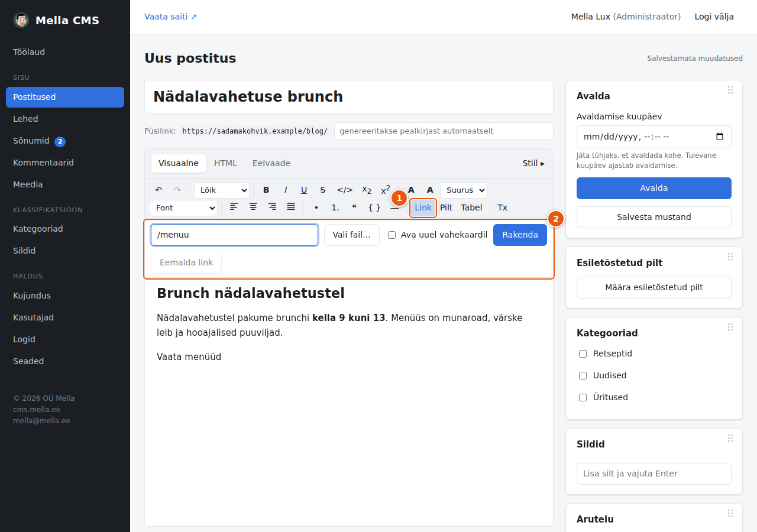757x532 pixels.
Task: Align text to the left
Action: click(x=234, y=207)
